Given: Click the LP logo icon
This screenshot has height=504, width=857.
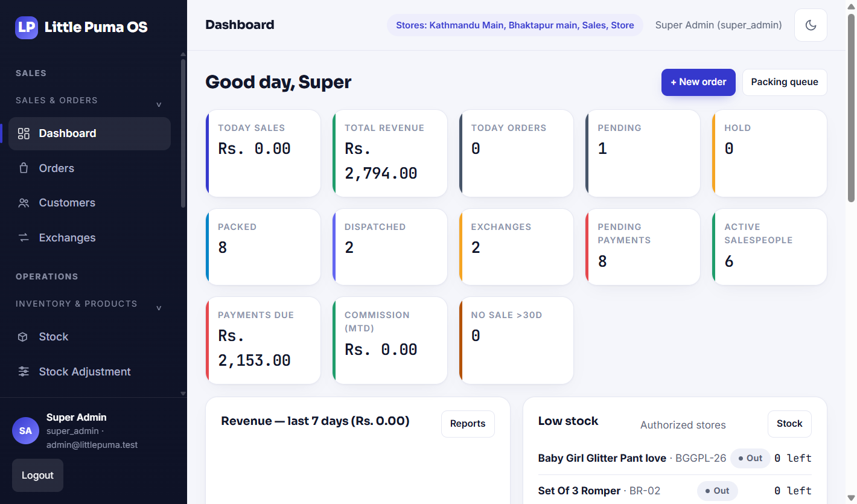Looking at the screenshot, I should (x=27, y=27).
